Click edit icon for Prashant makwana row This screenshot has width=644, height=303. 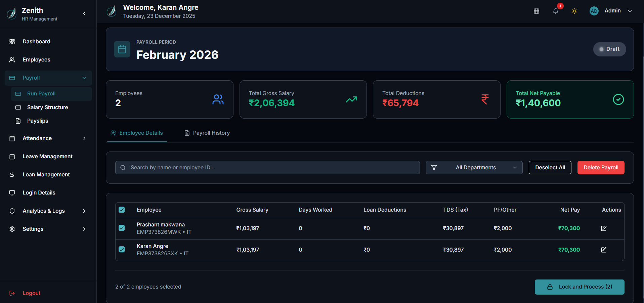604,228
